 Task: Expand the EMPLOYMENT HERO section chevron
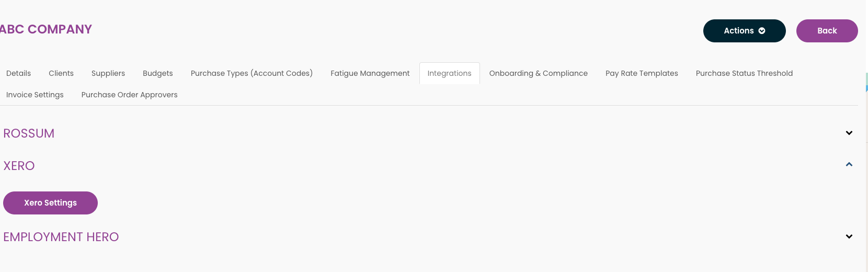tap(849, 236)
